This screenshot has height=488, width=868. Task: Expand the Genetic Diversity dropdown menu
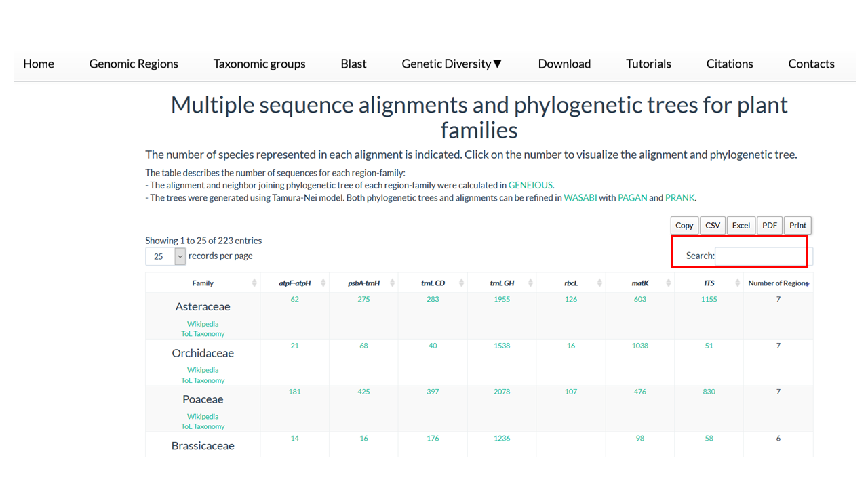[452, 64]
